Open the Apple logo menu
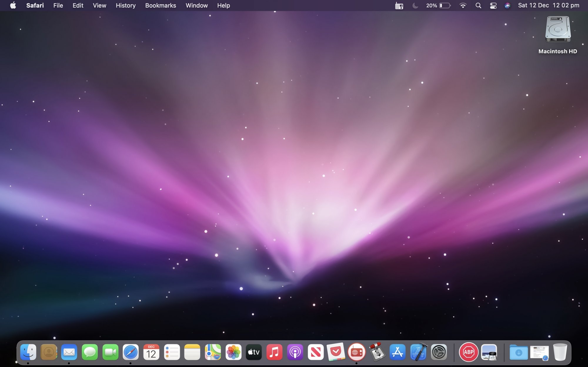Image resolution: width=588 pixels, height=367 pixels. pos(13,6)
